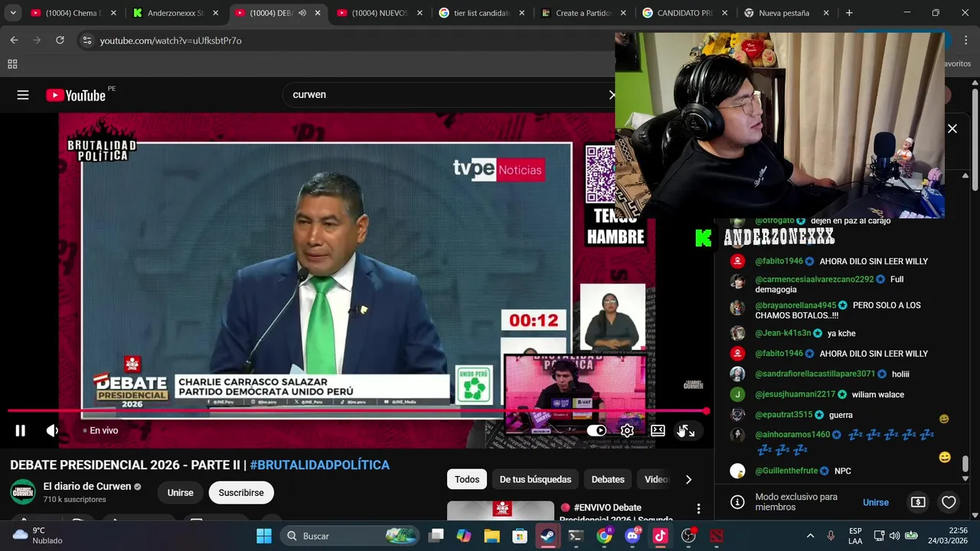Open Super Chat dollar icon
The image size is (980, 551).
tap(918, 502)
